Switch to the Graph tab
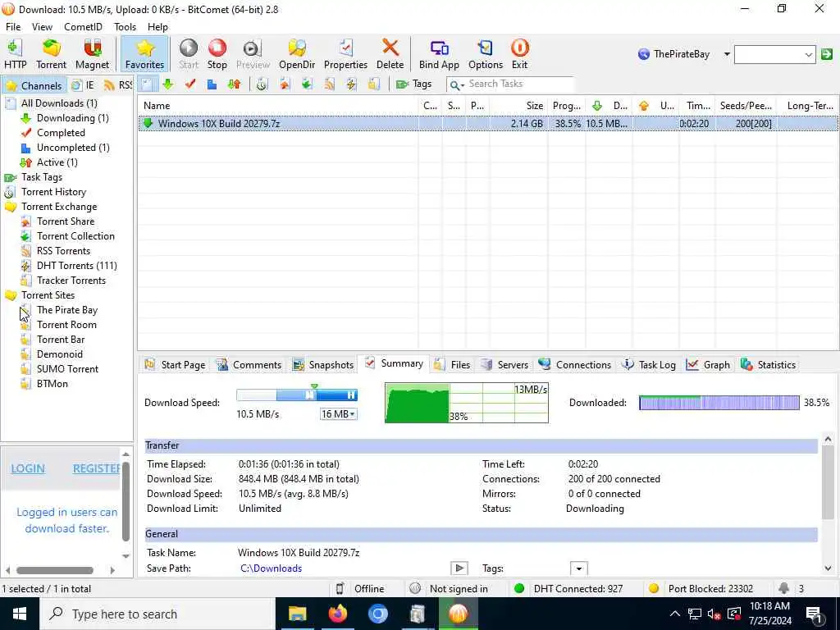The height and width of the screenshot is (630, 840). (x=708, y=365)
